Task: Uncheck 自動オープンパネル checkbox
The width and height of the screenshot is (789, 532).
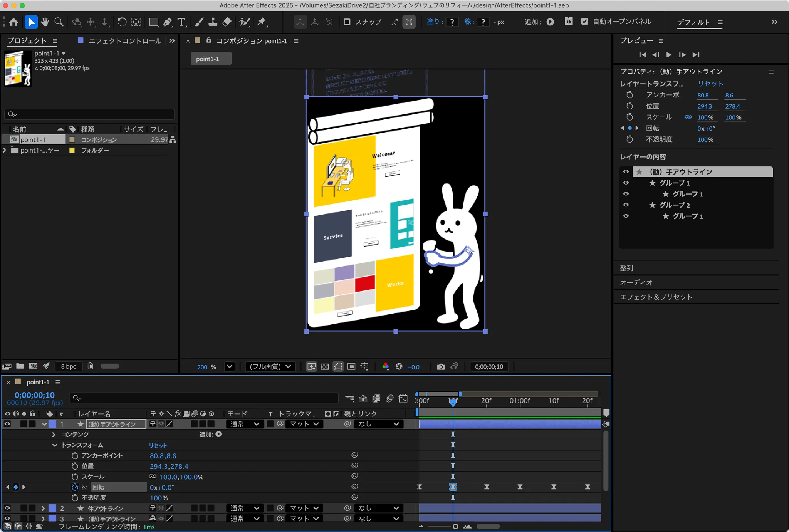Action: (x=584, y=22)
